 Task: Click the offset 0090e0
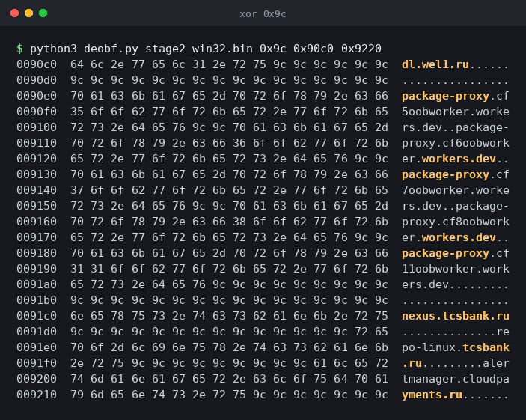(37, 96)
